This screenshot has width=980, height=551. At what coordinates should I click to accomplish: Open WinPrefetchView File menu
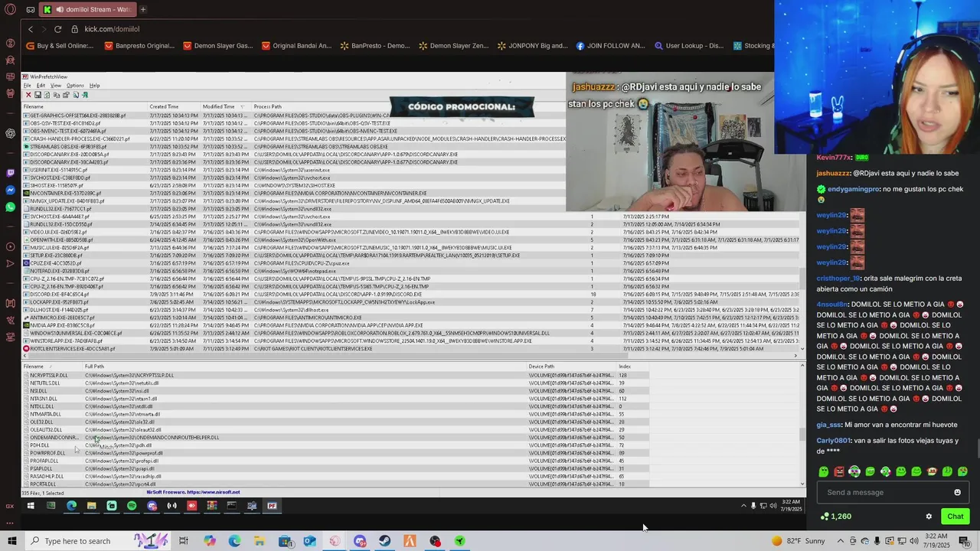click(x=28, y=86)
